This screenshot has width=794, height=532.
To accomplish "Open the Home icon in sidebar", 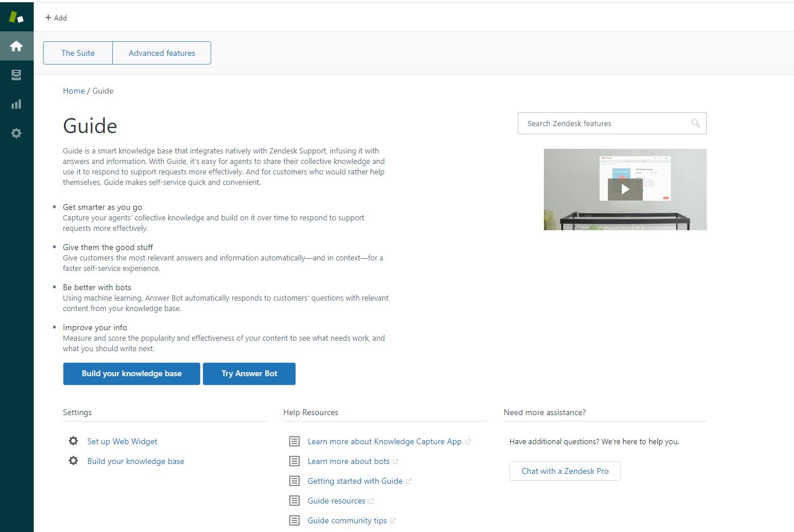I will click(x=16, y=46).
